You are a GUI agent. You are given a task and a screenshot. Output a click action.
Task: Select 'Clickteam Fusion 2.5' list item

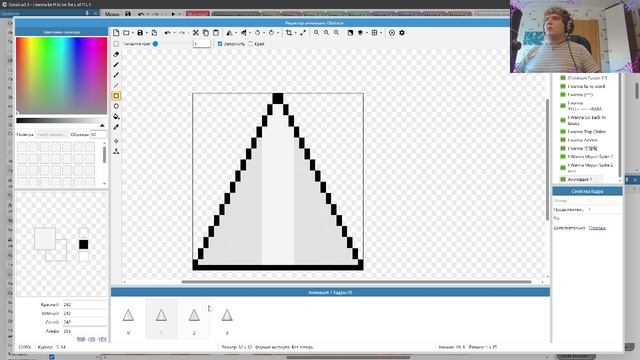pyautogui.click(x=587, y=78)
